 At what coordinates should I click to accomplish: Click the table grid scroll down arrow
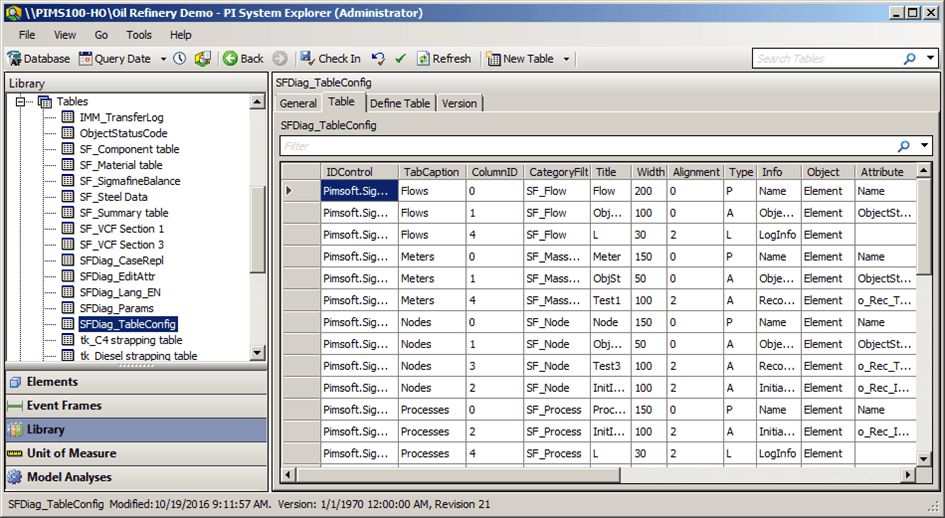click(923, 458)
